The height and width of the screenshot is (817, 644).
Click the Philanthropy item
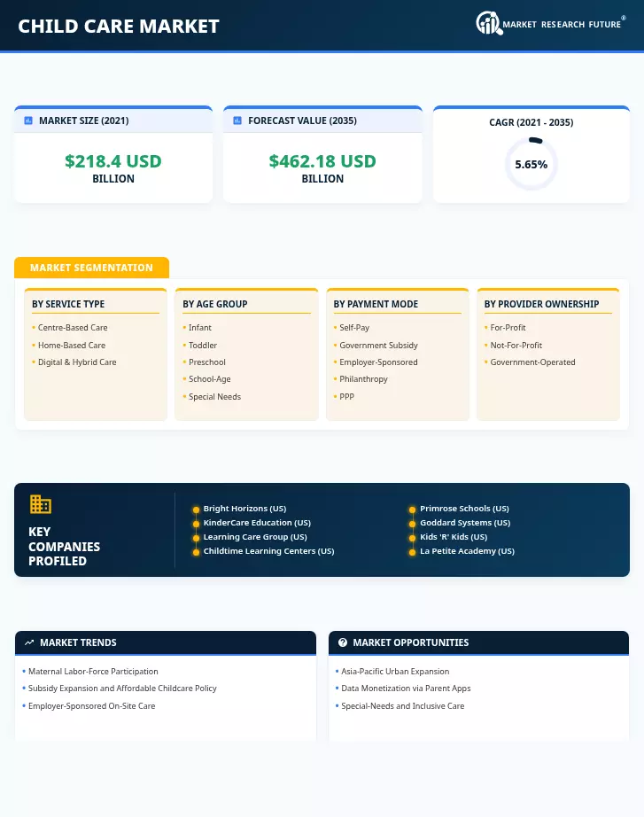click(364, 379)
